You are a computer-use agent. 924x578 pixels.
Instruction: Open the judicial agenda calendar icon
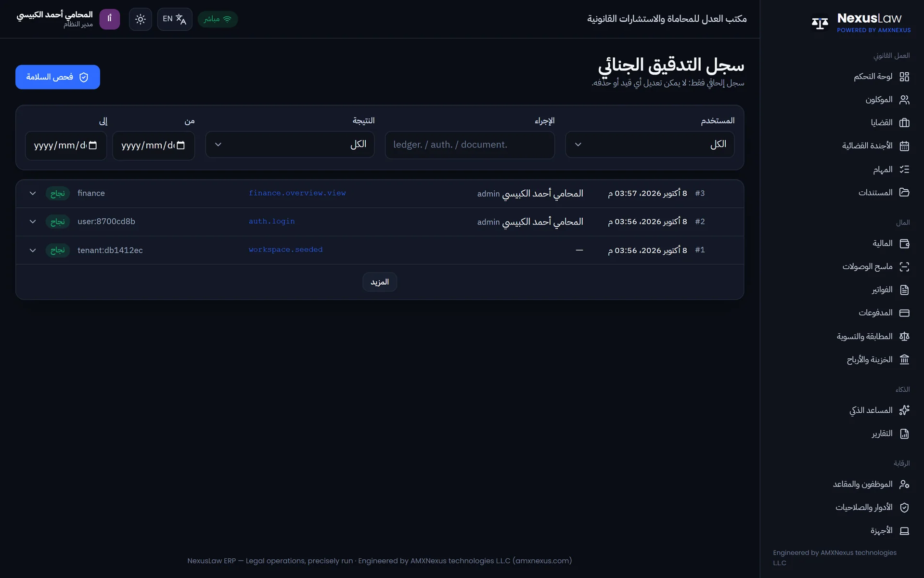tap(904, 146)
